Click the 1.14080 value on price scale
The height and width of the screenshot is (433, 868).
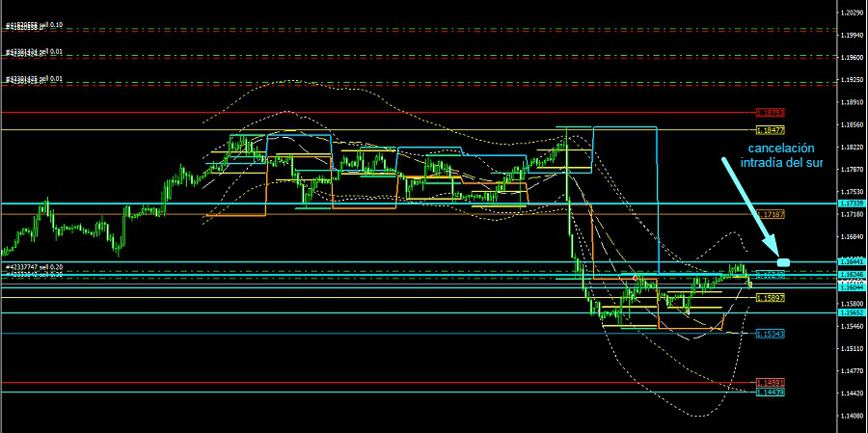(x=852, y=417)
